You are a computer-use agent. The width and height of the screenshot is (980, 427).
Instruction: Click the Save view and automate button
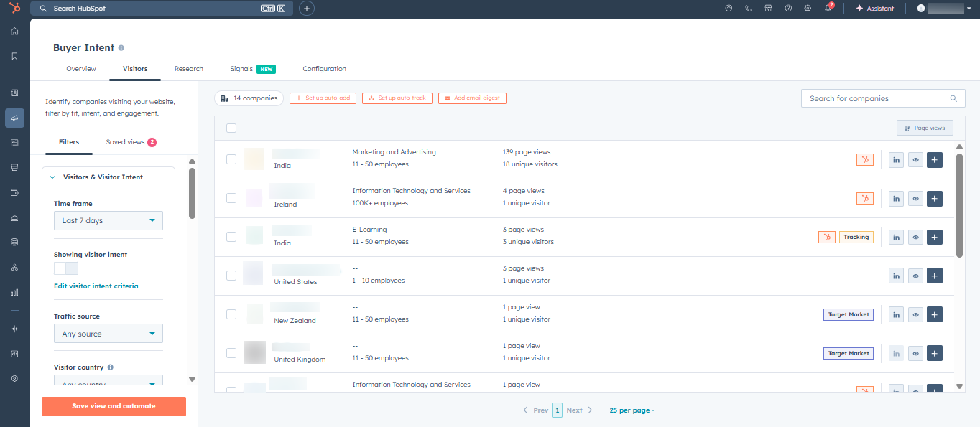click(x=114, y=406)
